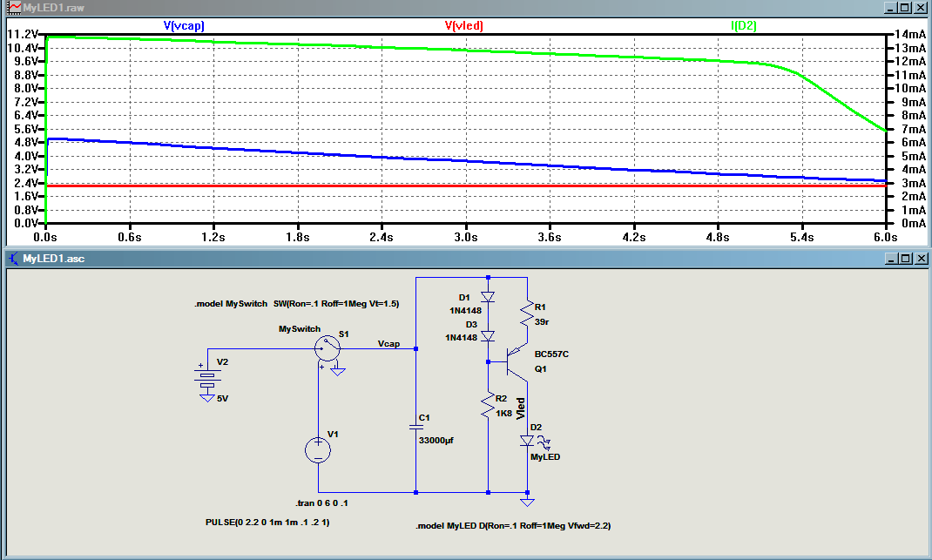Click the R2 resistor symbol

(488, 406)
